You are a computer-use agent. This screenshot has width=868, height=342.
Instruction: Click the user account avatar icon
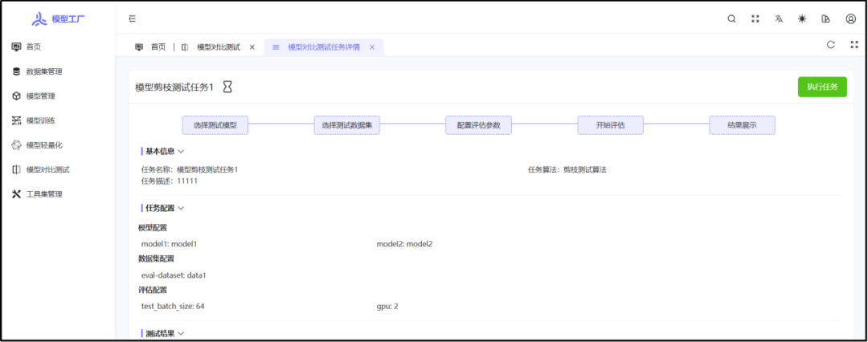850,19
